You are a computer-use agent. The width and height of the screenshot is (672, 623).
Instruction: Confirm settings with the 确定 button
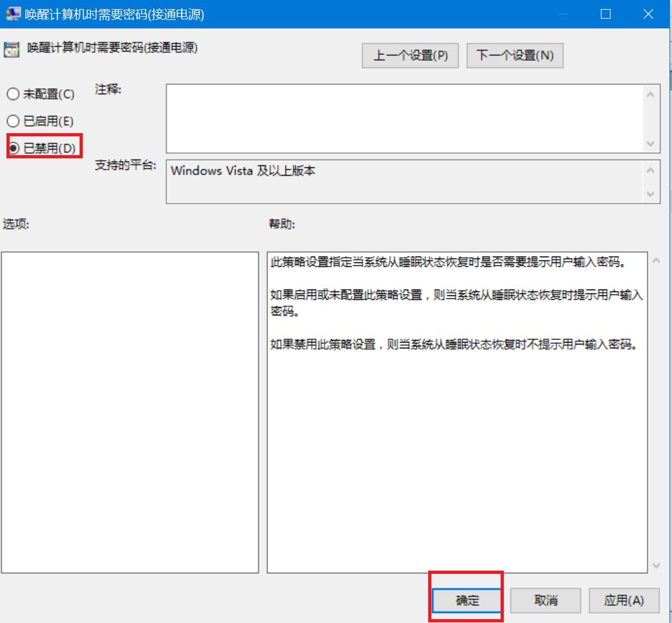tap(466, 600)
